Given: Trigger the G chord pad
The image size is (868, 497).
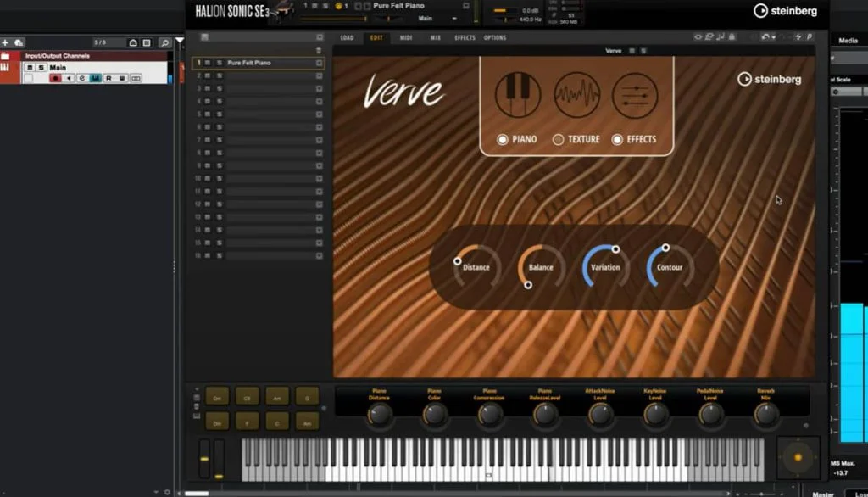Looking at the screenshot, I should coord(307,397).
